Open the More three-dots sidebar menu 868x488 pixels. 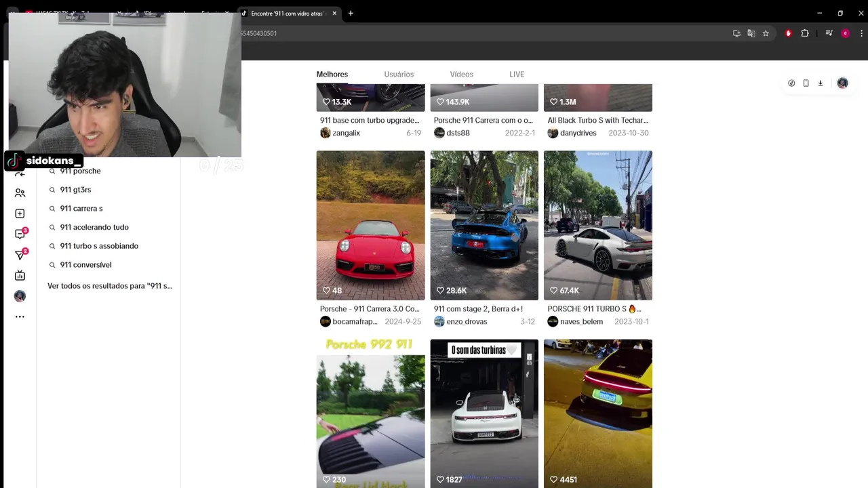click(x=20, y=317)
